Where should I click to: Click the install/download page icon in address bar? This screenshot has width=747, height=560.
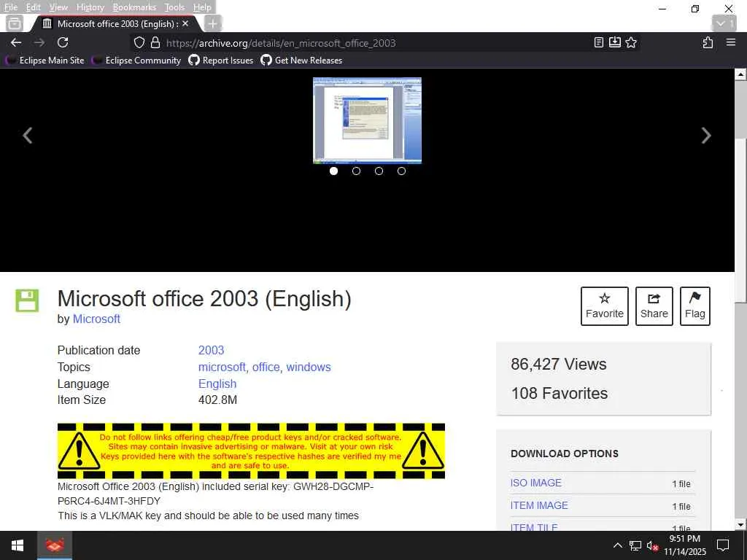click(614, 42)
